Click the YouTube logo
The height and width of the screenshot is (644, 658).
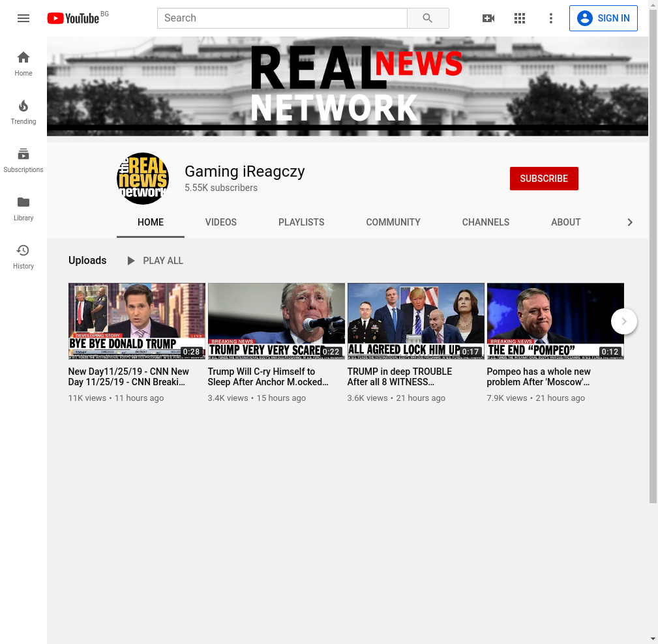pos(74,18)
